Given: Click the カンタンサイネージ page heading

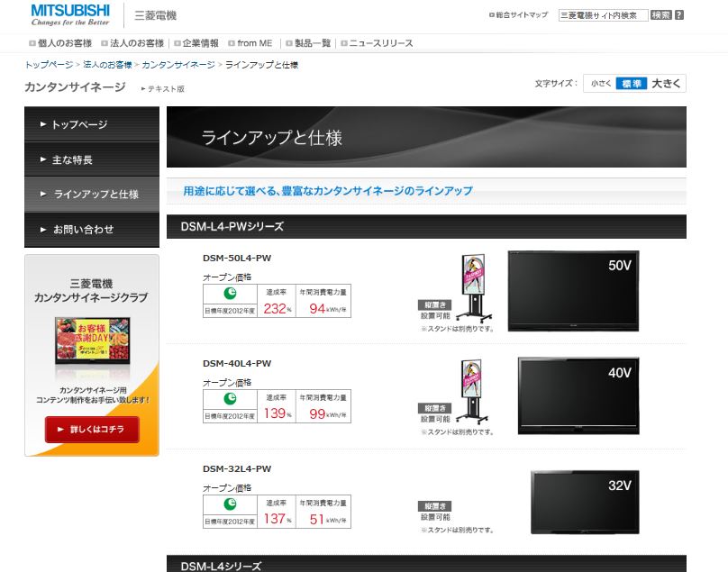Looking at the screenshot, I should (75, 86).
